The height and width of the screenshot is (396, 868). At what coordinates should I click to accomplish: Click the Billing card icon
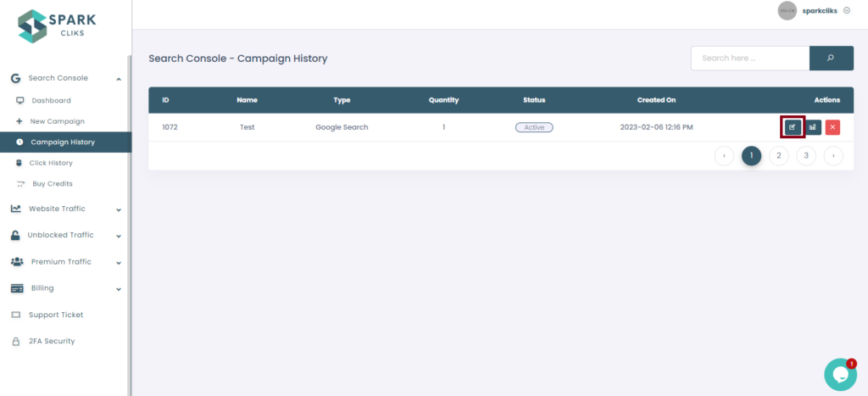tap(17, 288)
